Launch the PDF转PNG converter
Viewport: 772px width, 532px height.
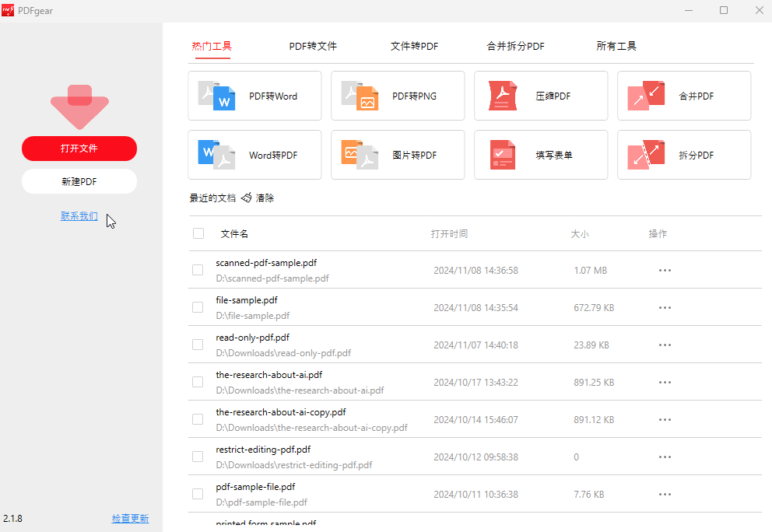point(398,96)
